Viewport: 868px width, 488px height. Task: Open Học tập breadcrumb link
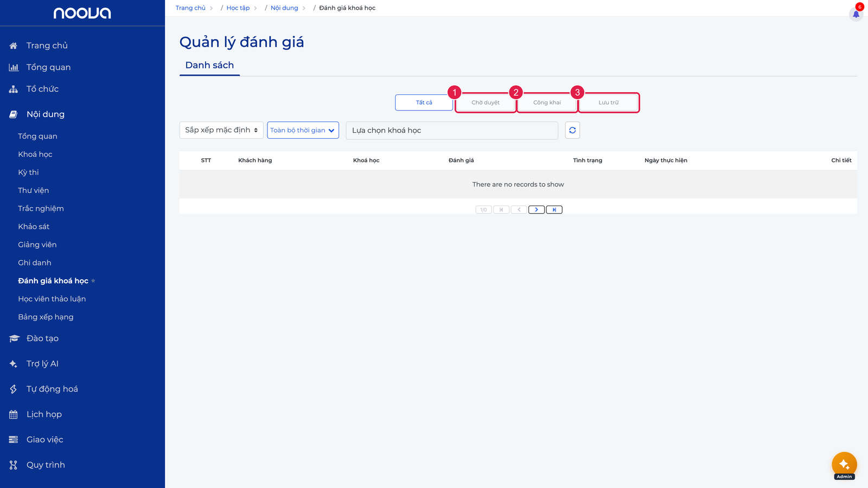point(238,8)
